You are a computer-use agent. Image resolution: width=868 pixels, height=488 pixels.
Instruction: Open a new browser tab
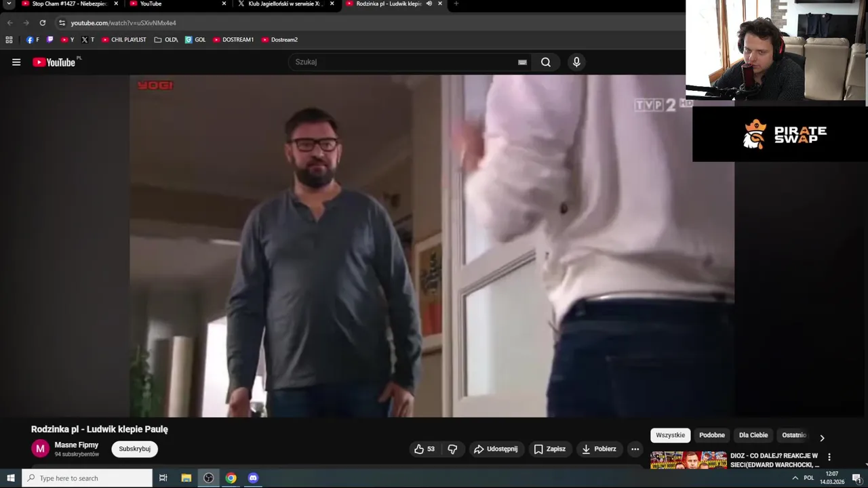click(x=456, y=4)
